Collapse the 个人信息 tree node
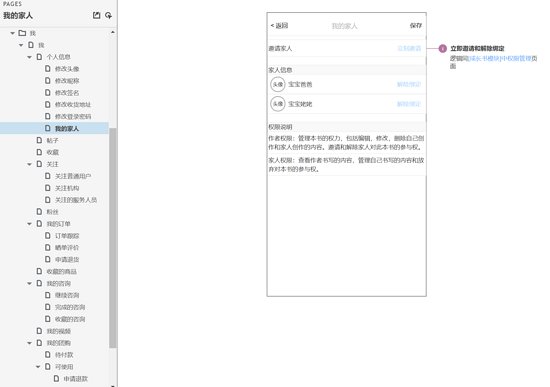Screen dimensions: 550x387 pyautogui.click(x=29, y=57)
